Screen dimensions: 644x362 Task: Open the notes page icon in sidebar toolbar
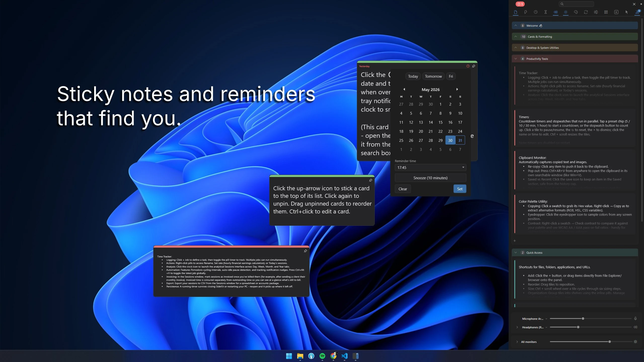[x=515, y=12]
